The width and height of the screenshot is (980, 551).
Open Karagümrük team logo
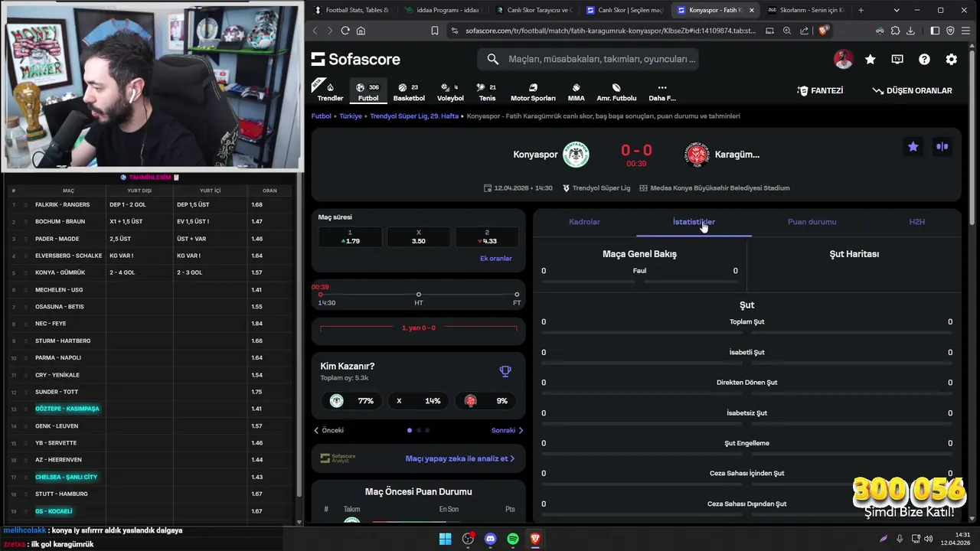point(697,155)
